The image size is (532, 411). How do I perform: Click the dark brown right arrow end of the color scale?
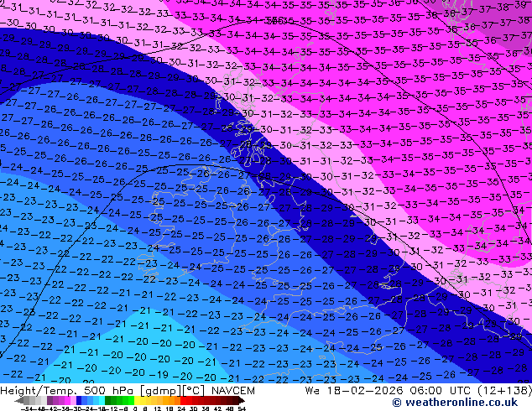[x=241, y=400]
